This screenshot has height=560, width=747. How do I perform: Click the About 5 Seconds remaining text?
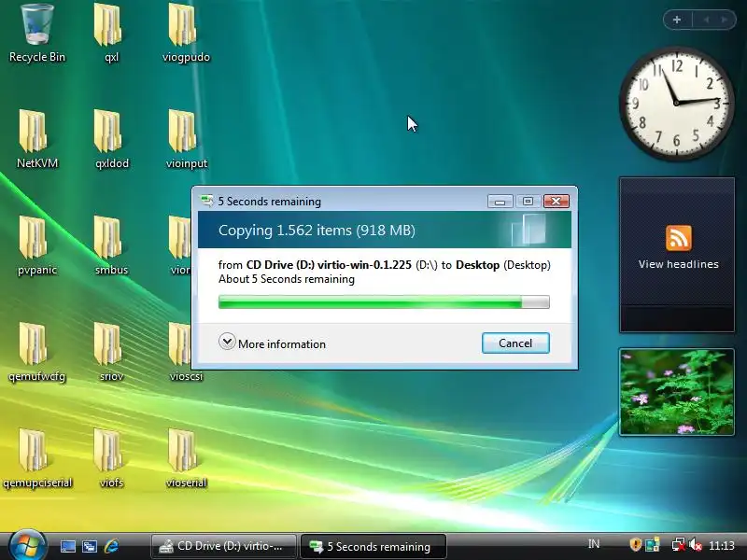pos(287,279)
